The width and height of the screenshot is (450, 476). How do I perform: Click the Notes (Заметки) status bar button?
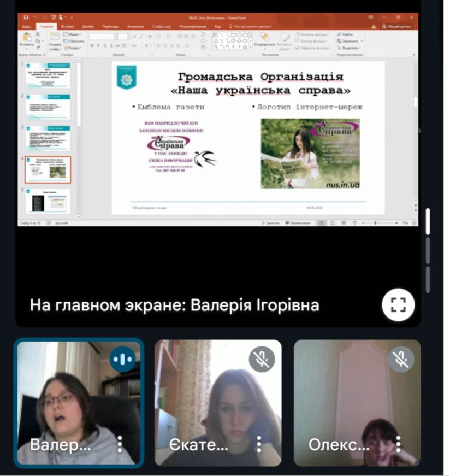270,223
